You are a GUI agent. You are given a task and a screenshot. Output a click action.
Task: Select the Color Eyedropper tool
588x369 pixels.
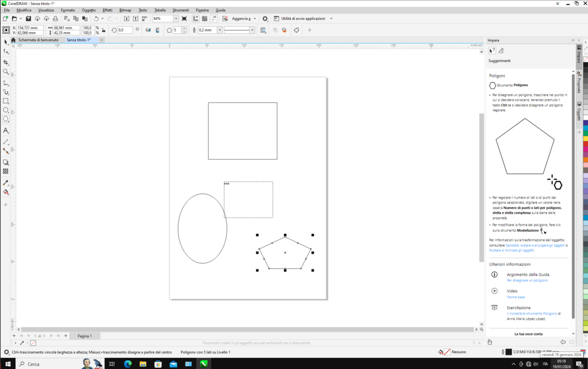tap(6, 183)
